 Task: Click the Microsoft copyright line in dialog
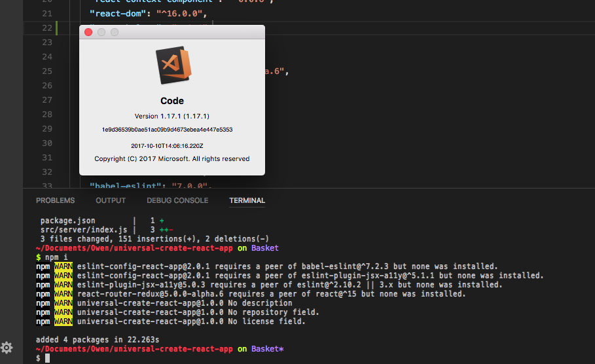click(172, 158)
